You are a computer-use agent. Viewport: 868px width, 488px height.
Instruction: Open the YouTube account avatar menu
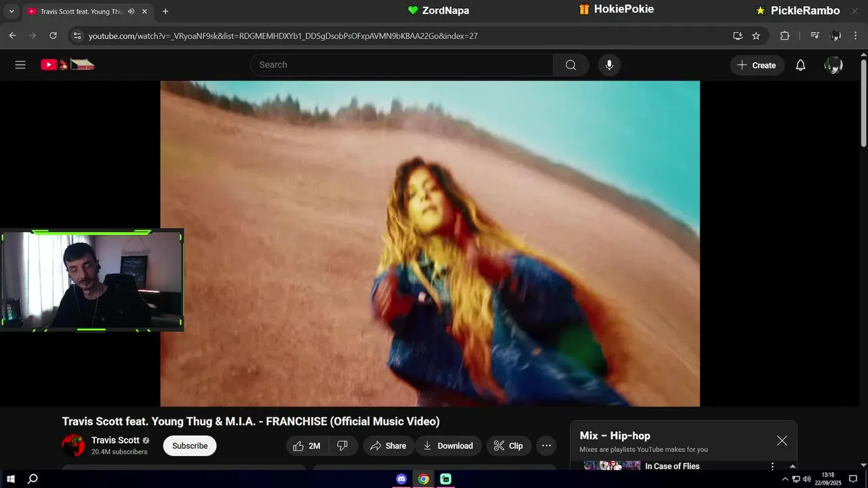coord(833,65)
